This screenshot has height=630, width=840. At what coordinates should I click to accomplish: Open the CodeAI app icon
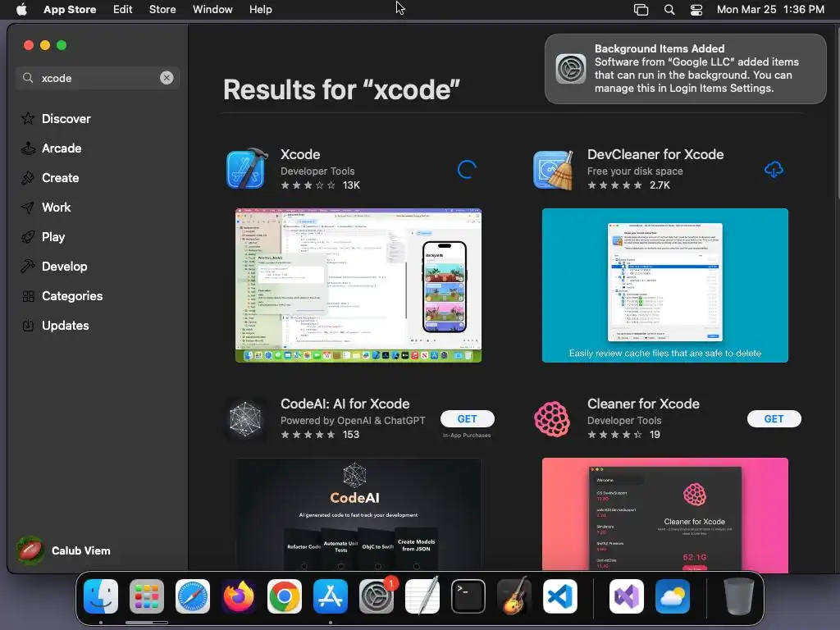pyautogui.click(x=245, y=419)
